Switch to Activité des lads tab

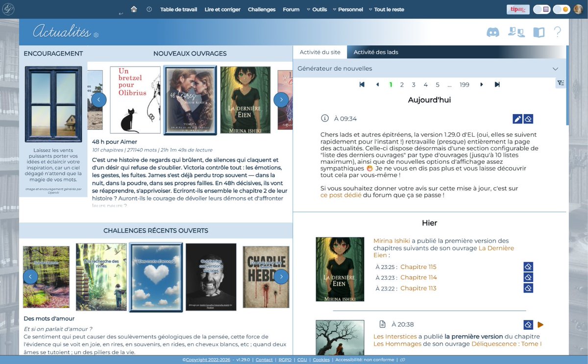(376, 52)
